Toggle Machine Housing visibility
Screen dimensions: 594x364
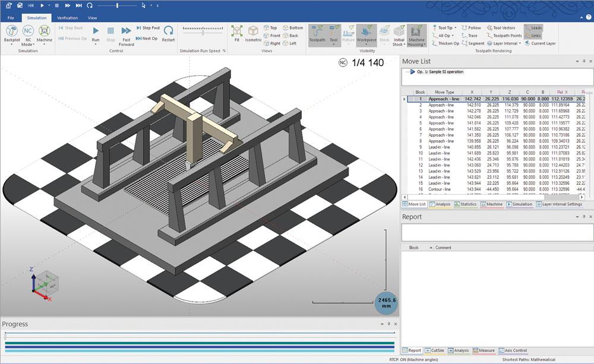point(415,34)
